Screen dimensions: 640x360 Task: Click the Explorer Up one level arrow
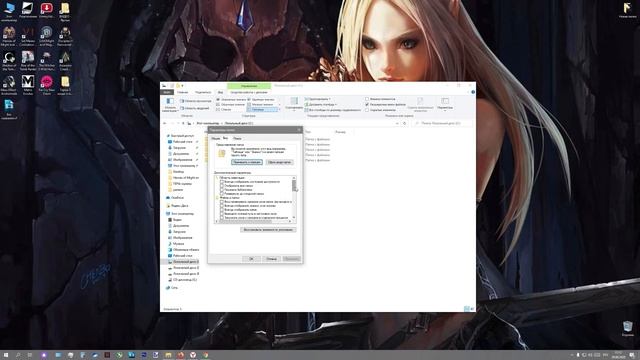coord(183,123)
